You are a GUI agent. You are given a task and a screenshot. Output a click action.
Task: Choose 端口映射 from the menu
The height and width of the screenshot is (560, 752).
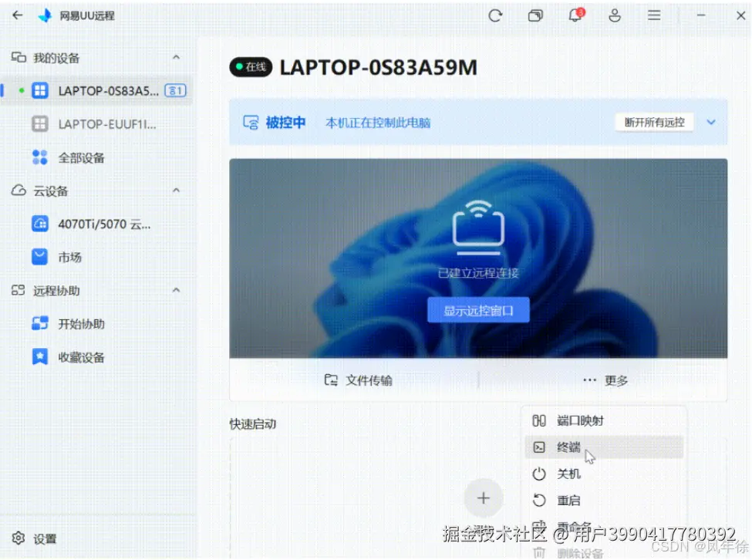(604, 420)
